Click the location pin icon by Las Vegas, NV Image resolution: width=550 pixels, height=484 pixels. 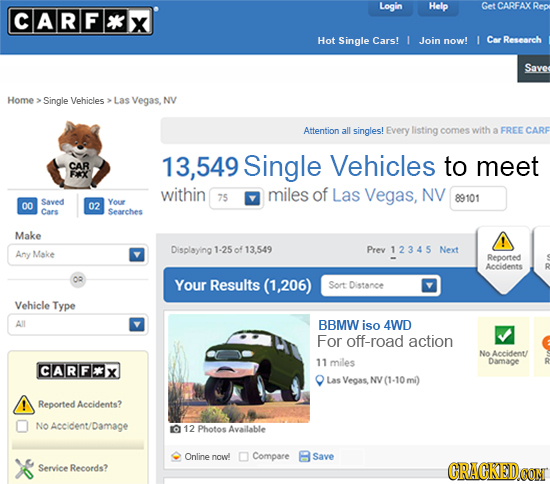tap(320, 381)
